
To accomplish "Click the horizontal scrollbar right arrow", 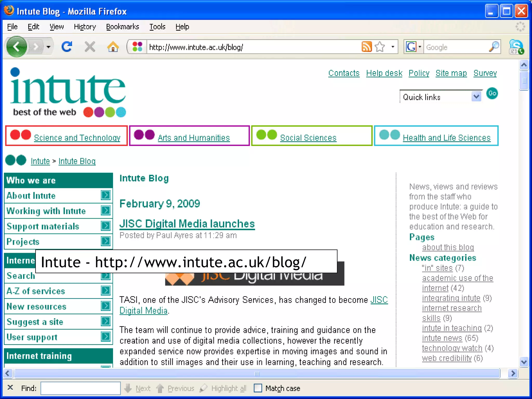I will [513, 374].
